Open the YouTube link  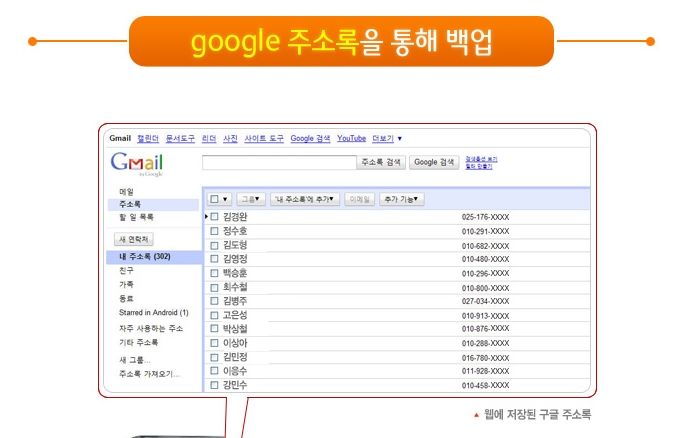coord(351,138)
